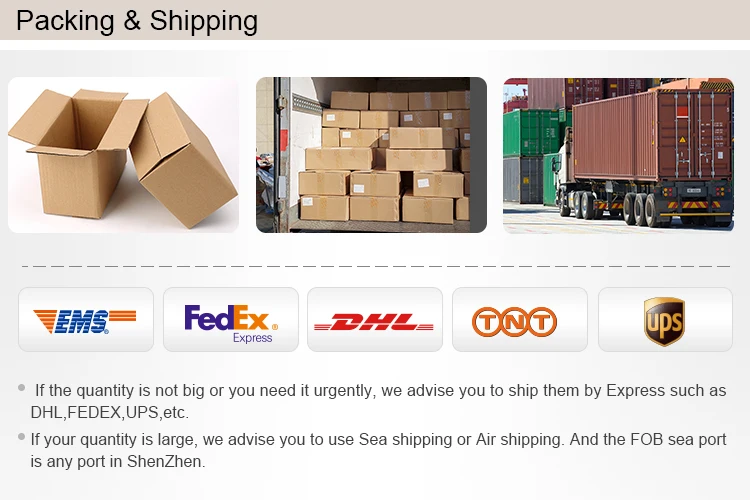The width and height of the screenshot is (750, 500).
Task: Open the container truck photo
Action: (x=618, y=155)
